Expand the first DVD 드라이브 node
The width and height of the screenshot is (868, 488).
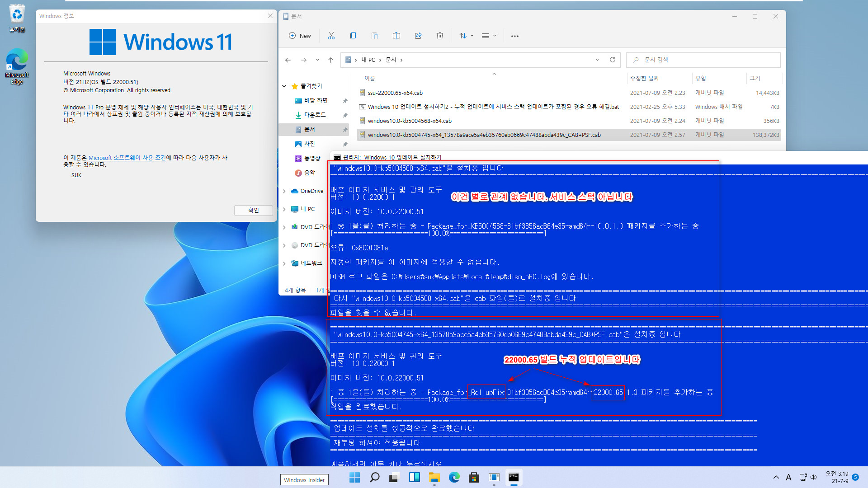pos(284,227)
